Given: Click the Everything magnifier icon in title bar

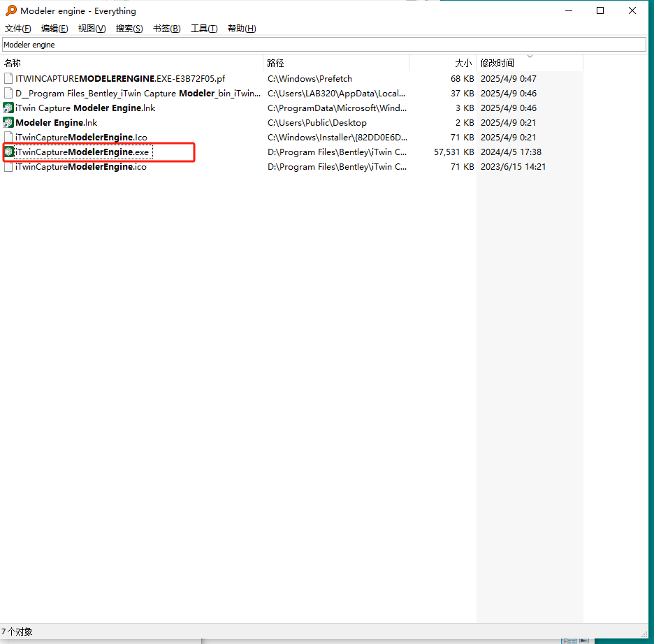Looking at the screenshot, I should 11,10.
